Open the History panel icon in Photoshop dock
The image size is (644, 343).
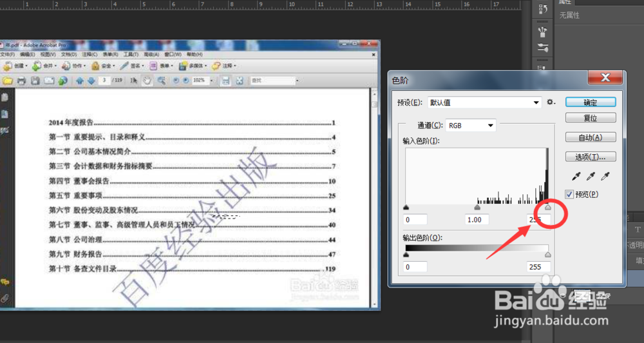point(542,9)
